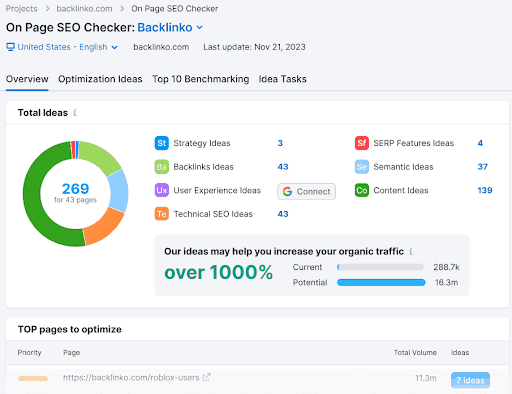Image resolution: width=512 pixels, height=394 pixels.
Task: Click the User Experience Ux icon
Action: [x=162, y=190]
